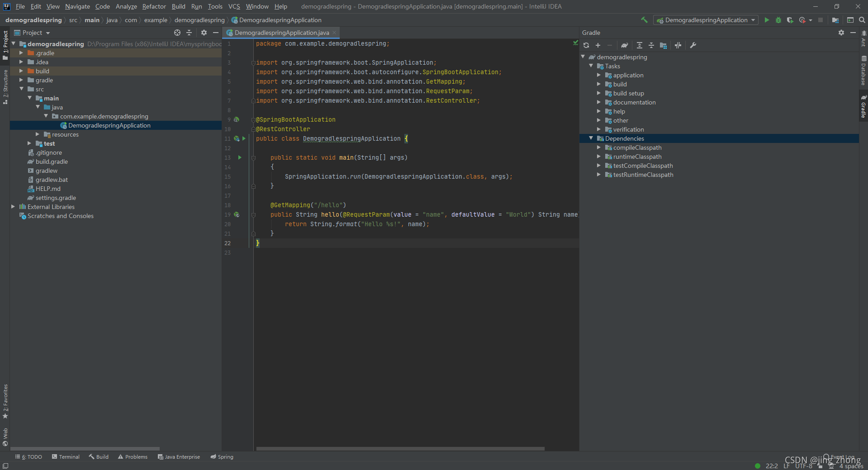Toggle the Favorites tool window stripe button
The image size is (868, 470).
(x=5, y=401)
